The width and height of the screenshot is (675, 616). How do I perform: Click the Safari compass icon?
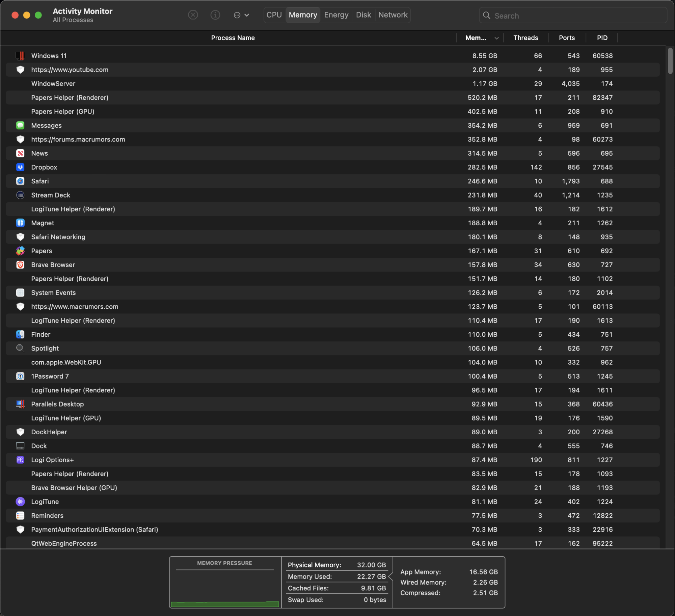pos(20,181)
